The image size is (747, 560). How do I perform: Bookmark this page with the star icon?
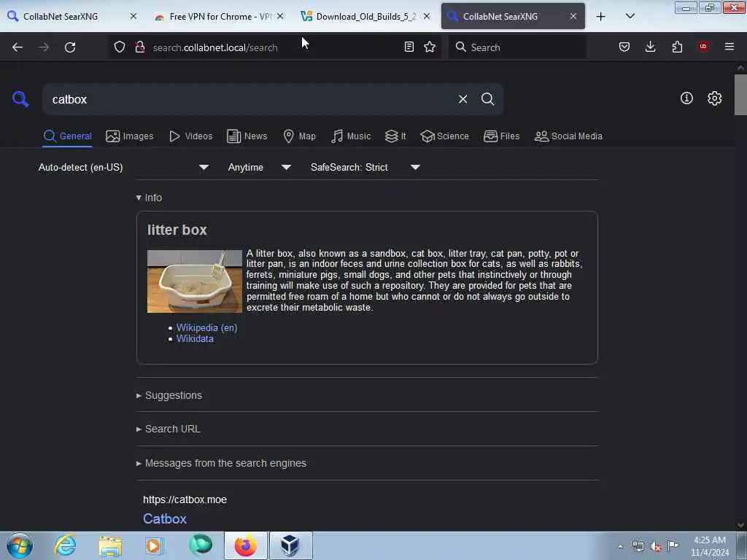coord(430,47)
